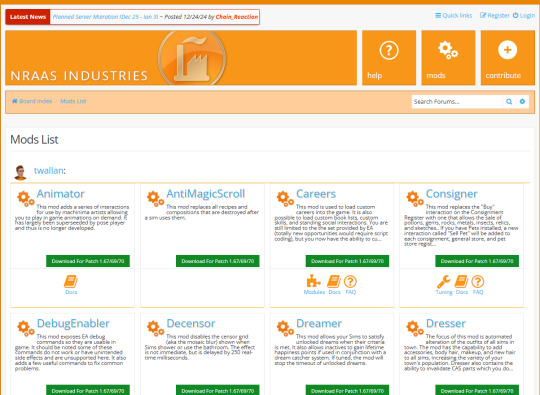Screen dimensions: 540x395
Task: Click the Consigner gear icon
Action: [x=415, y=198]
